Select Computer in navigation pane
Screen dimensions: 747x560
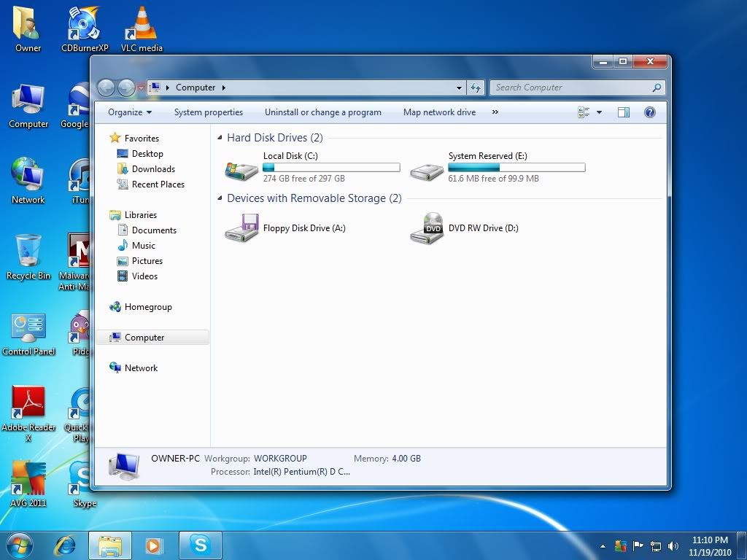(x=152, y=338)
